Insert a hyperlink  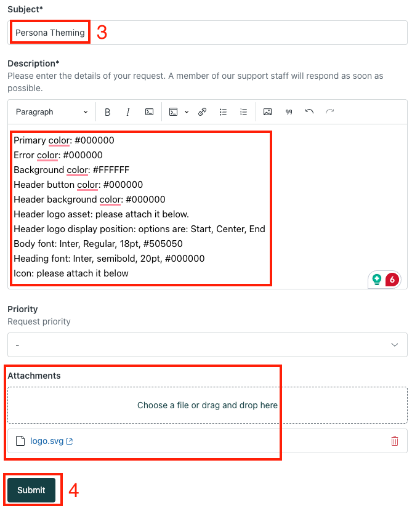(202, 112)
